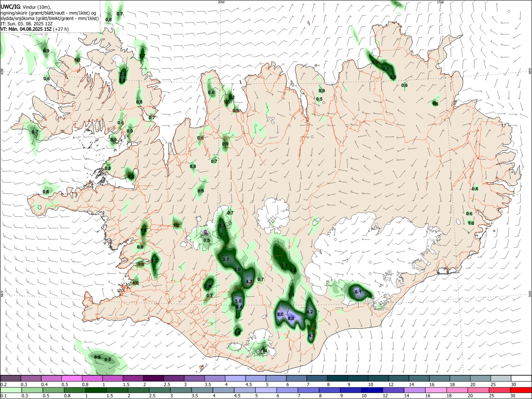Click the cross-hatched marker on the central glacier
This screenshot has width=532, height=399.
[x=272, y=219]
